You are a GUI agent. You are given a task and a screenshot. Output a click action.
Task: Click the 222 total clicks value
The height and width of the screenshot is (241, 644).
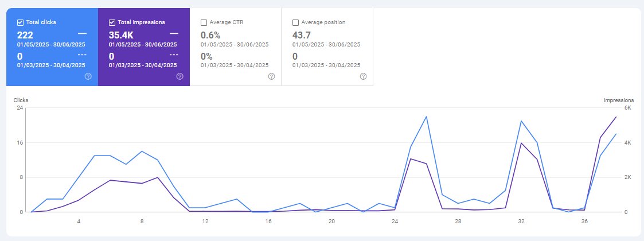25,36
